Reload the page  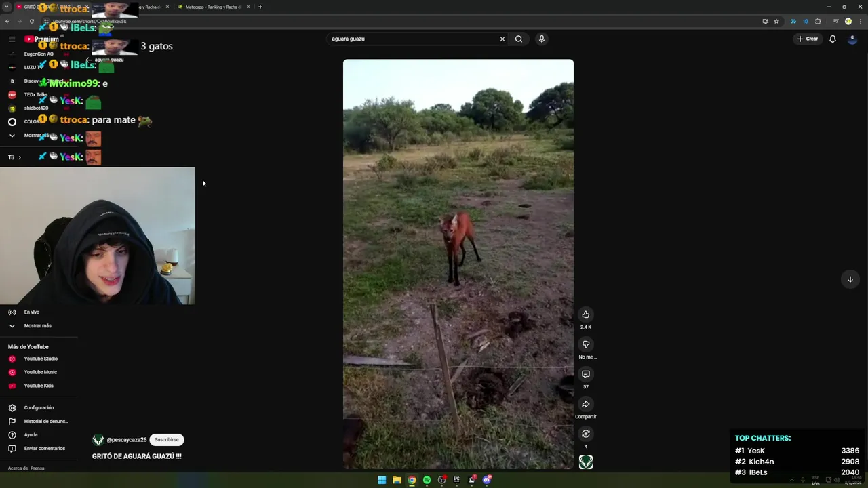point(31,21)
